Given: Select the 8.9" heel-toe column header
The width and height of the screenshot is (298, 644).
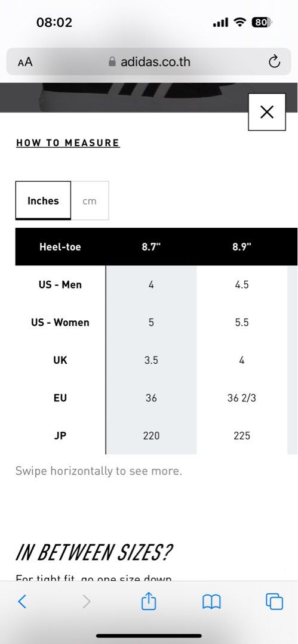Looking at the screenshot, I should (x=242, y=247).
